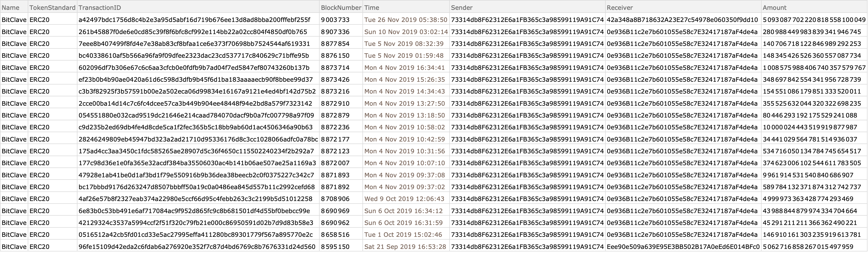Viewport: 868px width, 259px height.
Task: Select transaction ID starting 177c98d36e1e0fa3
Action: (x=197, y=163)
